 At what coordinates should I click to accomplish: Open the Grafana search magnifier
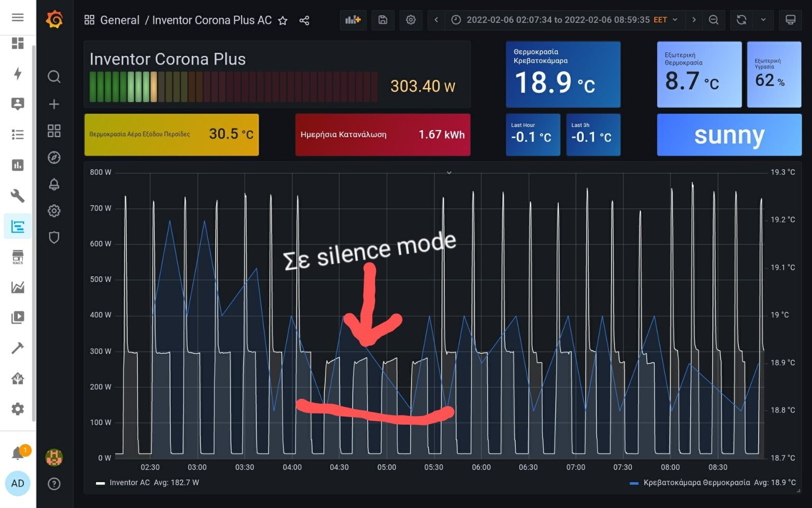[x=54, y=77]
